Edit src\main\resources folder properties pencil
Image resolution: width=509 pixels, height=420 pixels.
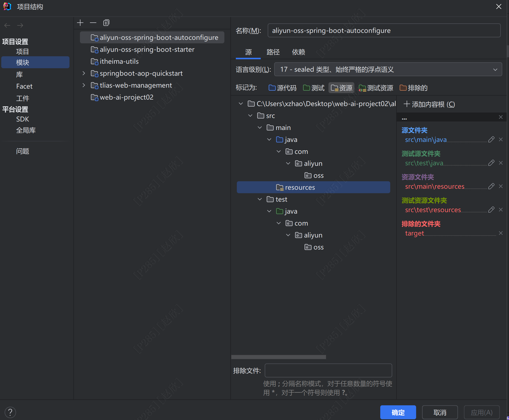click(x=491, y=186)
